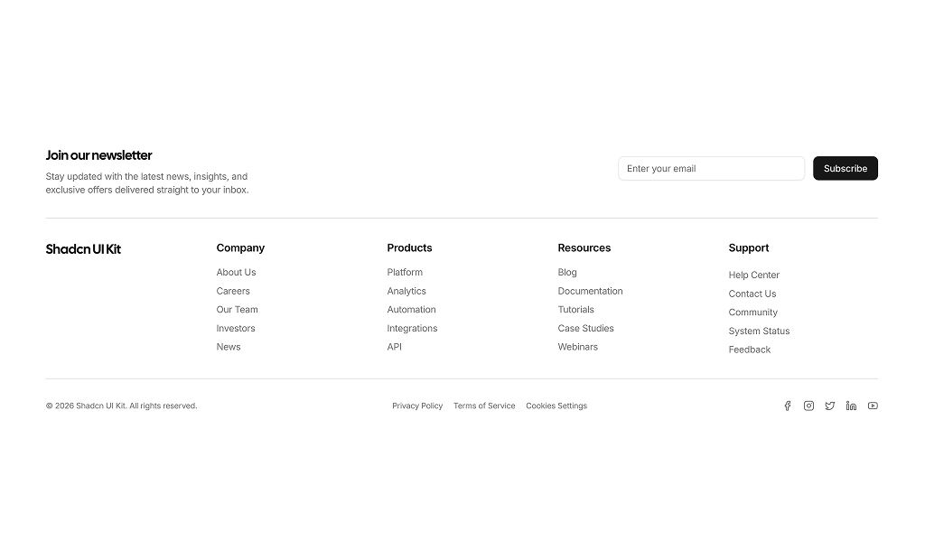Viewport: 925px width, 560px height.
Task: Go to the Careers page
Action: pos(233,291)
